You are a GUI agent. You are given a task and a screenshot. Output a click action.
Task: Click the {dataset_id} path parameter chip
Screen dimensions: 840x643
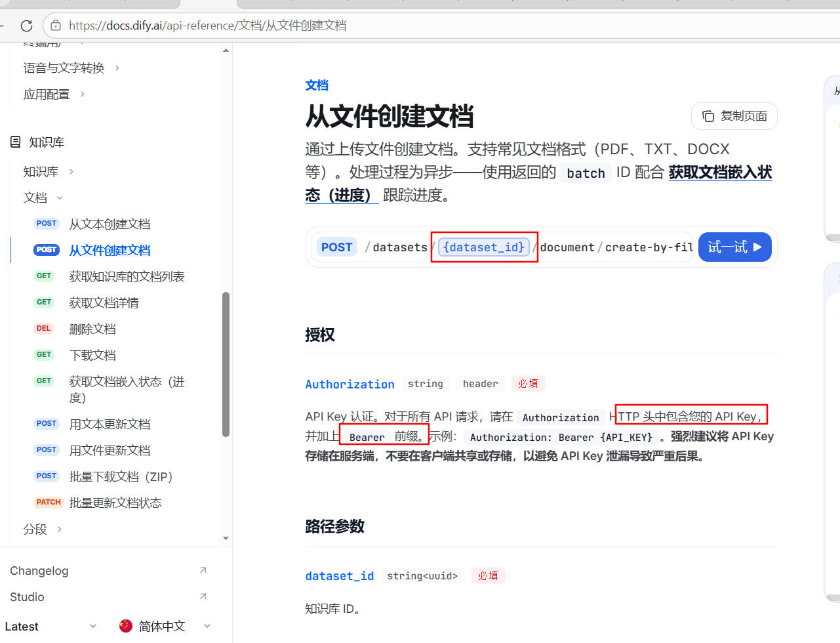[484, 247]
